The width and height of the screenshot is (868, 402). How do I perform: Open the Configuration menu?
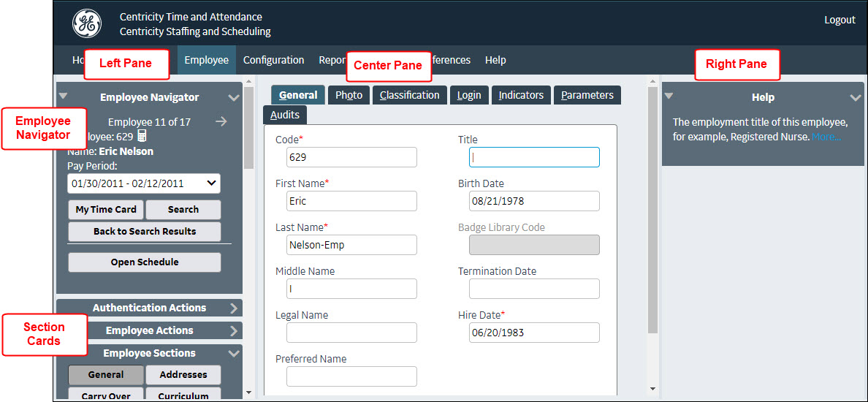pos(273,60)
